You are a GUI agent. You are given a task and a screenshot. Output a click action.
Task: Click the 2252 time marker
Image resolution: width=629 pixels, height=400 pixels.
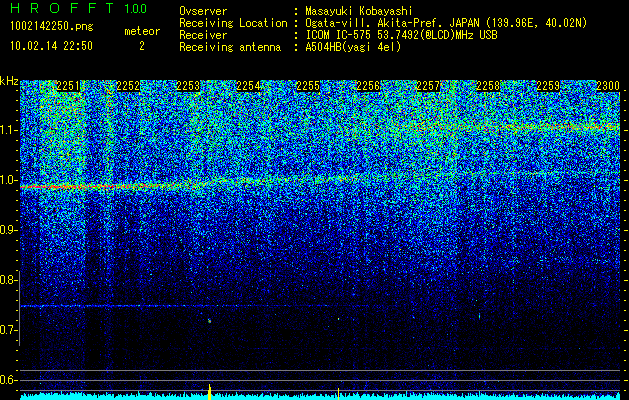coord(128,86)
